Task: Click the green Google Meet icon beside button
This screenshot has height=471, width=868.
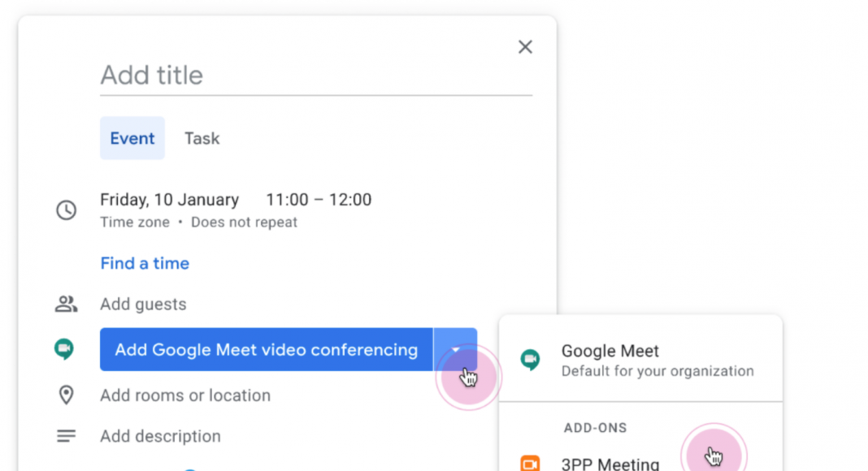Action: tap(64, 349)
